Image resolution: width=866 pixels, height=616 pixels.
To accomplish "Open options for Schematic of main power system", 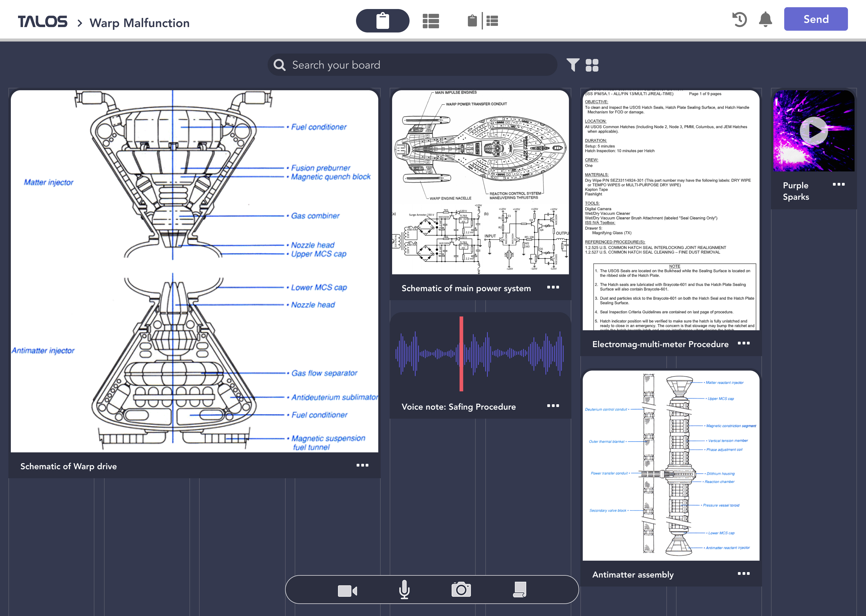I will pos(553,287).
